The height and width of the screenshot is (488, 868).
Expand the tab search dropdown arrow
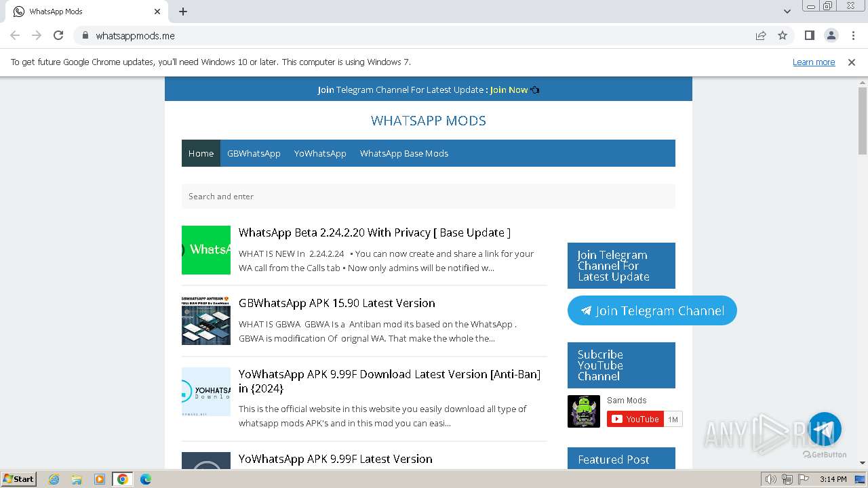[x=787, y=12]
